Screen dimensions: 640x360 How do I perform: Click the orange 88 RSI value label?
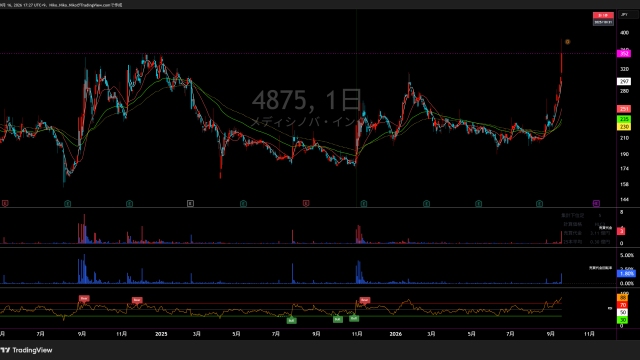pyautogui.click(x=623, y=298)
